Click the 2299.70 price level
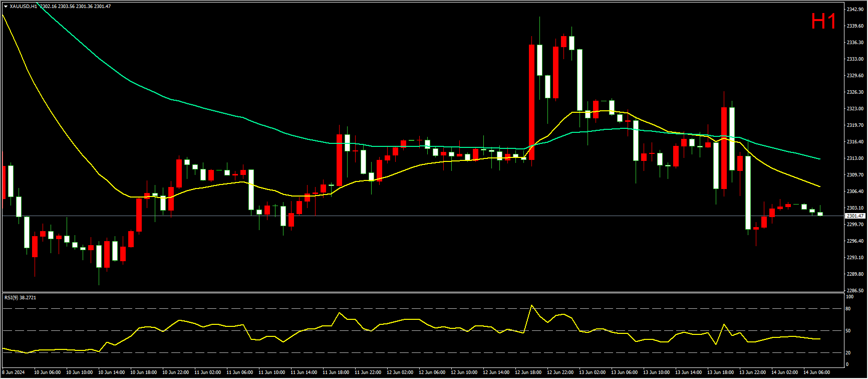This screenshot has height=379, width=868. (x=854, y=225)
